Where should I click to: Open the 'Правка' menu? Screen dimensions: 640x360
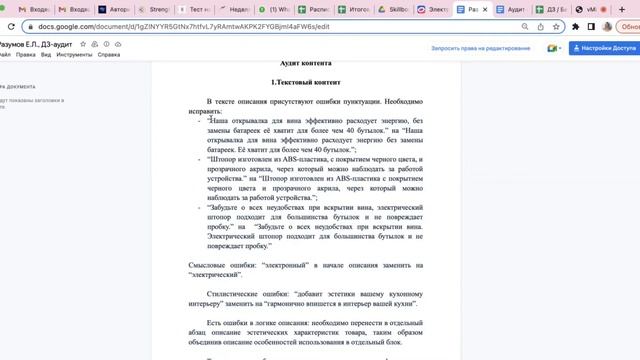[x=26, y=55]
